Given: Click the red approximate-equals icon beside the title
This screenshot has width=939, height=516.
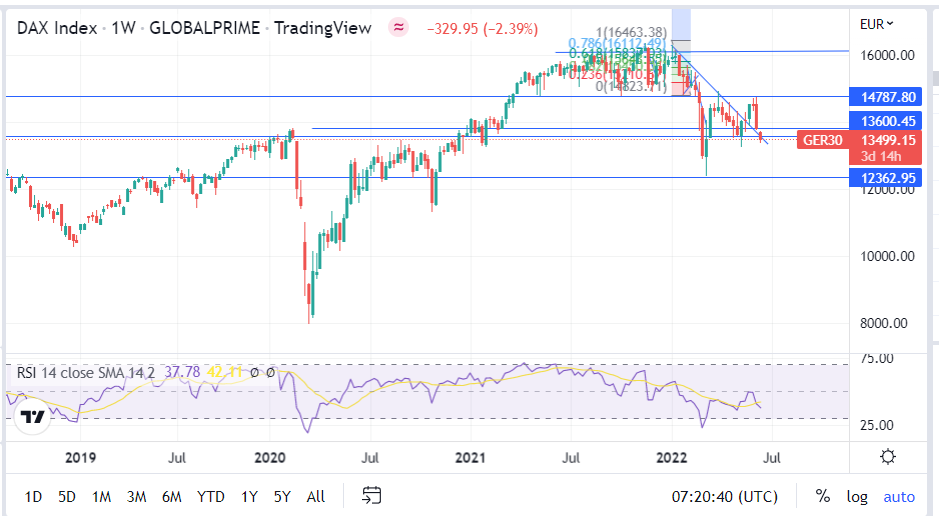Looking at the screenshot, I should pos(399,28).
